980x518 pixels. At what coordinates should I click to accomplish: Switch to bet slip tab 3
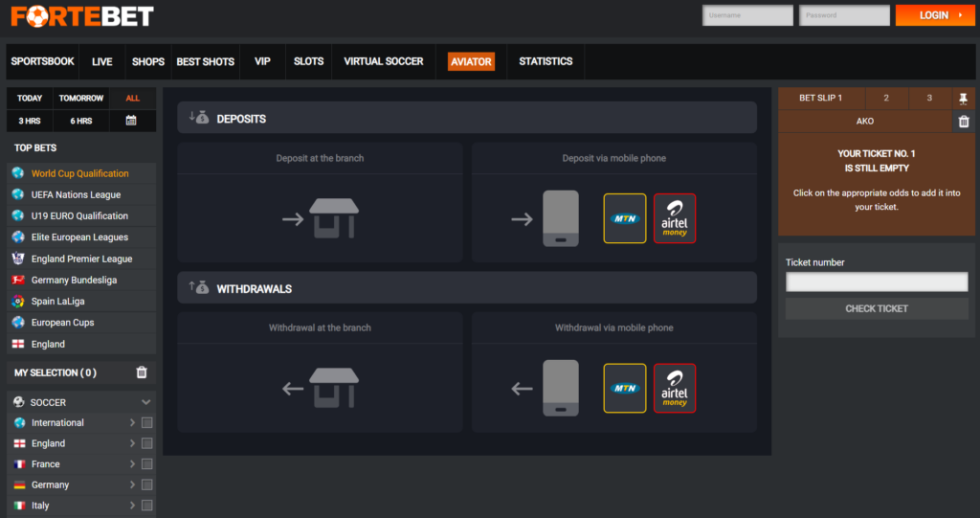click(x=929, y=99)
